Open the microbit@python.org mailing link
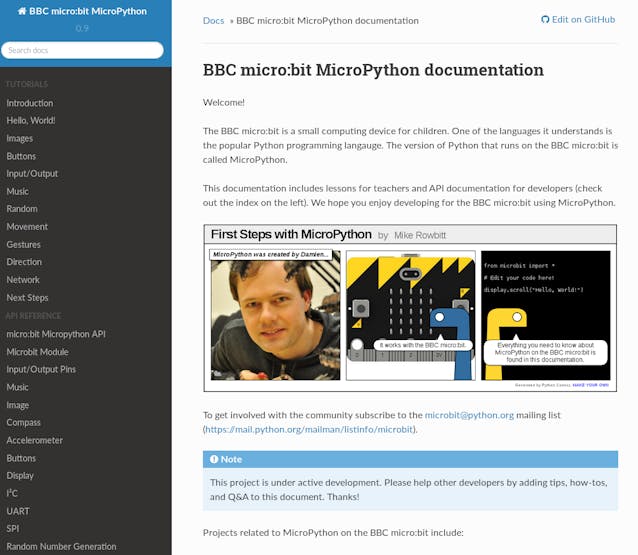638x555 pixels. [469, 415]
